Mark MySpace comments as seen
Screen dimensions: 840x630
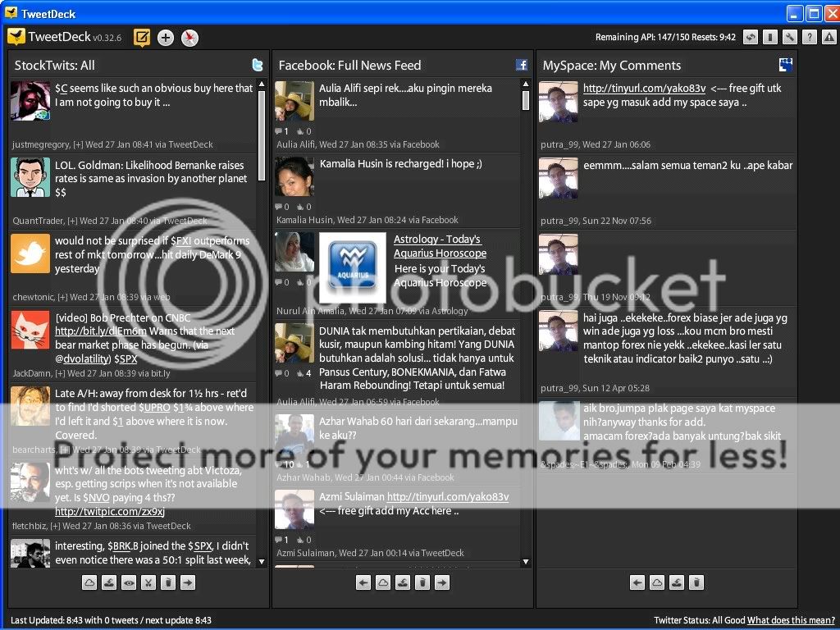[x=677, y=582]
